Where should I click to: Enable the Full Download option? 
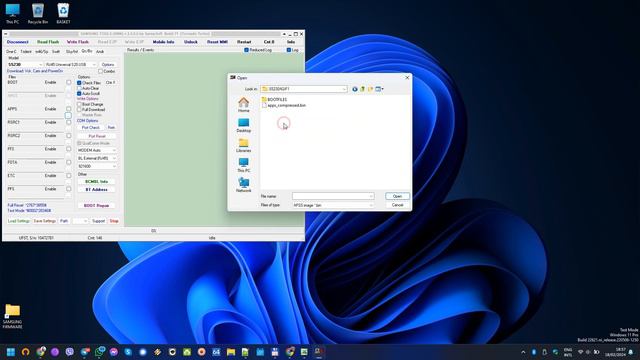pyautogui.click(x=79, y=110)
